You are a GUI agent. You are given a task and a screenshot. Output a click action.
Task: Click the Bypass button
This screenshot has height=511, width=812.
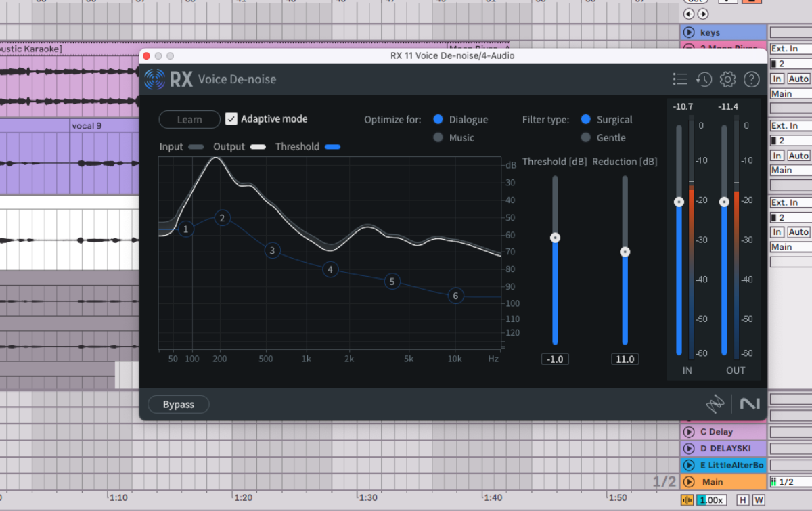tap(179, 404)
